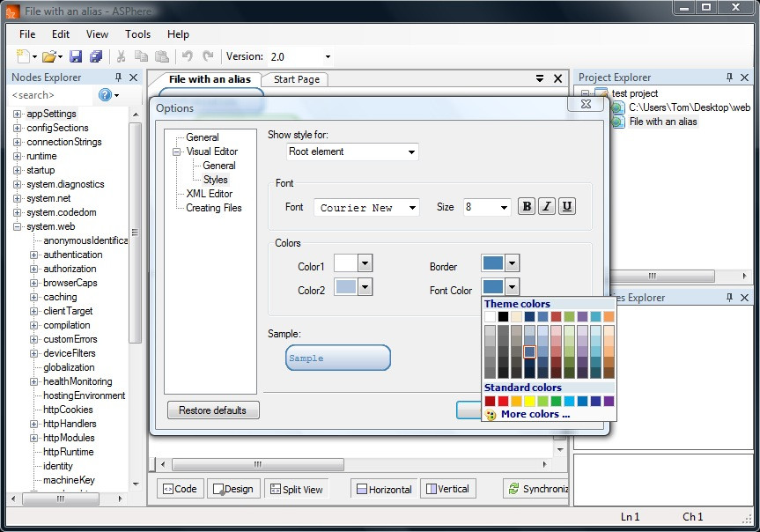Undo with the toolbar arrow icon
This screenshot has width=760, height=532.
coord(187,56)
